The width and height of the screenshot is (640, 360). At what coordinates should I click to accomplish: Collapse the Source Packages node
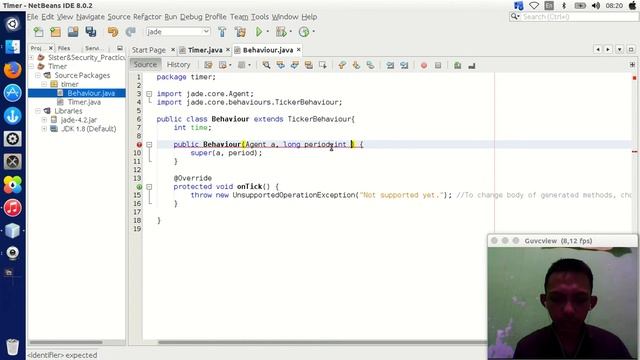[38, 75]
